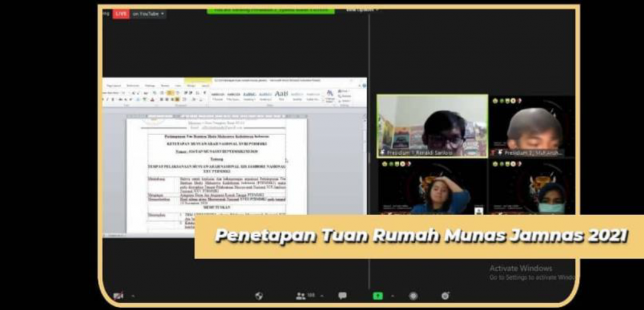Screen dimensions: 644x310
Task: Open the Change Styles dropdown
Action: point(330,96)
